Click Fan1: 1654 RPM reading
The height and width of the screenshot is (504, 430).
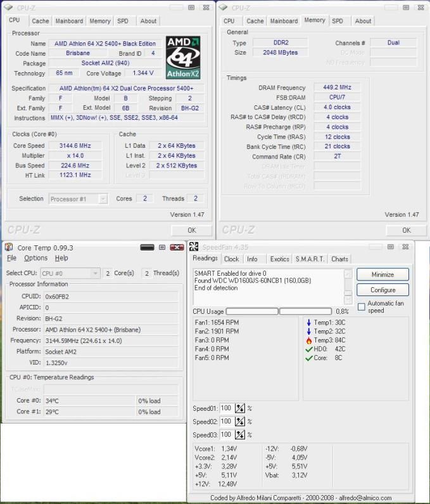point(217,323)
